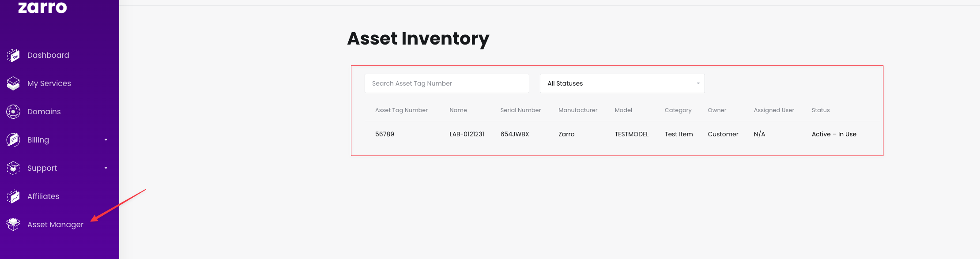
Task: Click the Category column header
Action: 678,110
